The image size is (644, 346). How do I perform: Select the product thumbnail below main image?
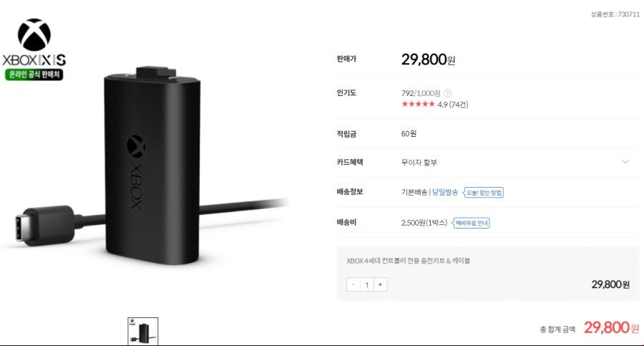click(142, 331)
